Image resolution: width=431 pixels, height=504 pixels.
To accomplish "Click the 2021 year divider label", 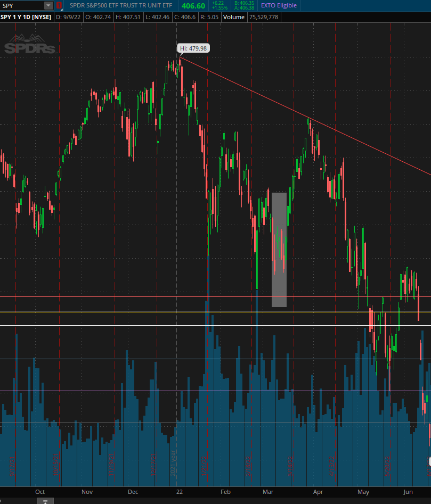I will tap(173, 464).
